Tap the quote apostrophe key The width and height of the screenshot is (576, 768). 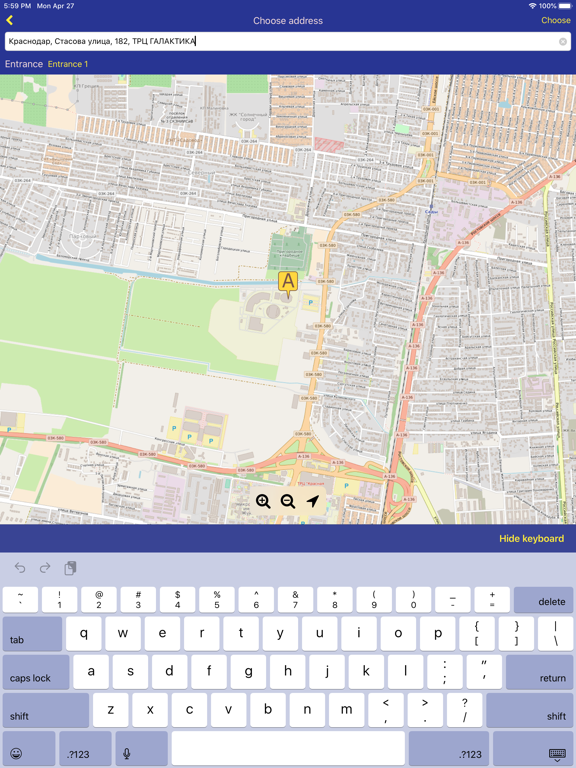(484, 672)
